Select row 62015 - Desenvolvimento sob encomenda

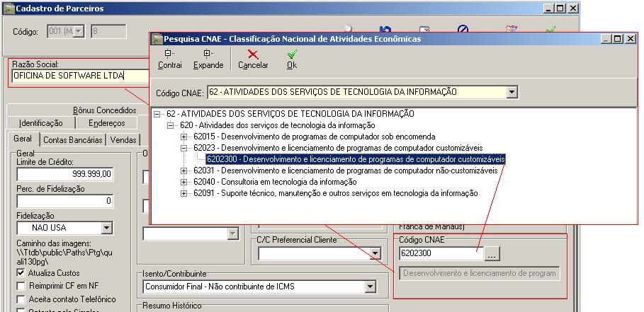coord(314,137)
